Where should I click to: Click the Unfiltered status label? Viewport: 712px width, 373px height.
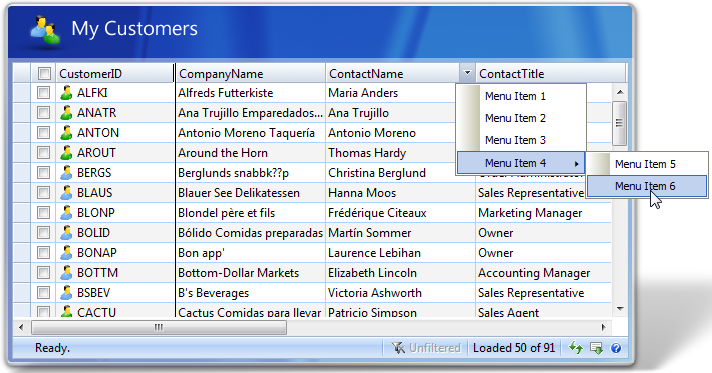435,348
